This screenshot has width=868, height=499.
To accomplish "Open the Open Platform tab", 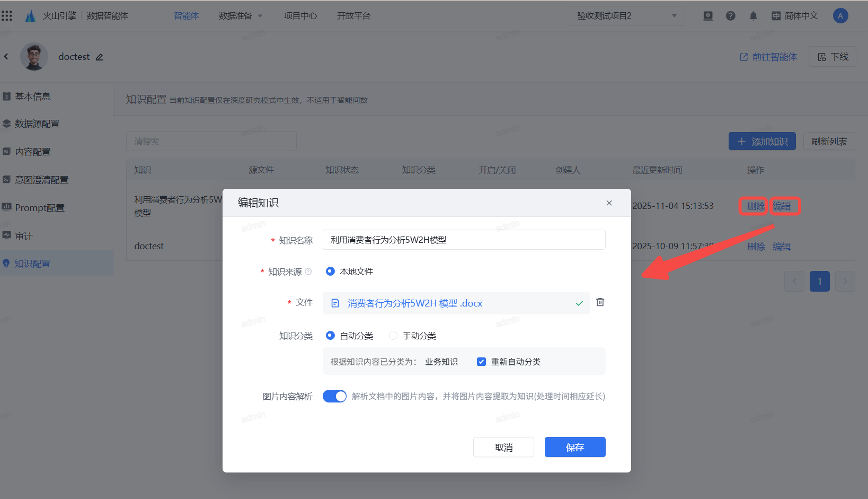I will (x=354, y=16).
